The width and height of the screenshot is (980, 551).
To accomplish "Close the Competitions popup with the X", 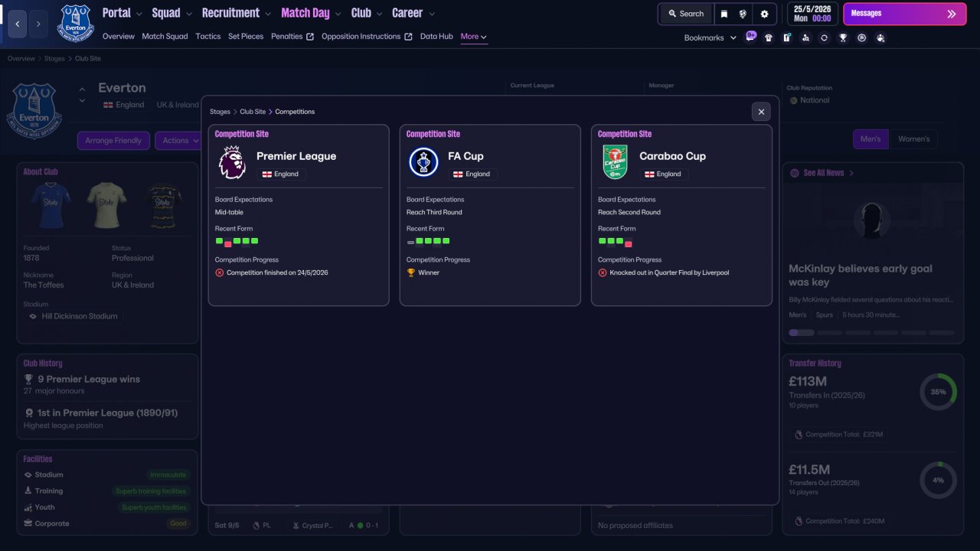I will 761,112.
